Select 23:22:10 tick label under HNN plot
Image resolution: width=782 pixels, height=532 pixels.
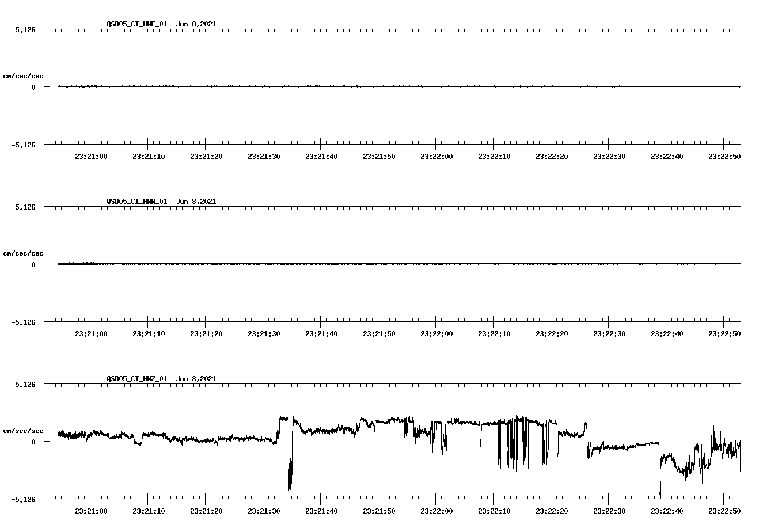coord(494,333)
